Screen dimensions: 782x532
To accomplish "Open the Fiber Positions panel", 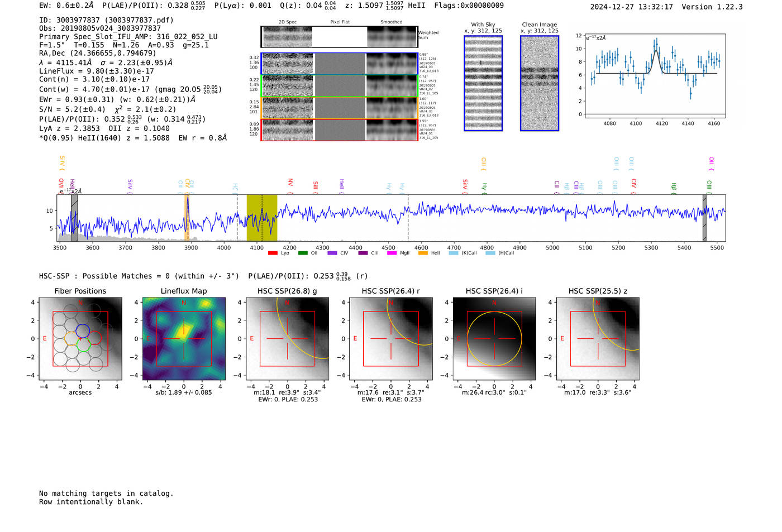I will click(x=80, y=338).
